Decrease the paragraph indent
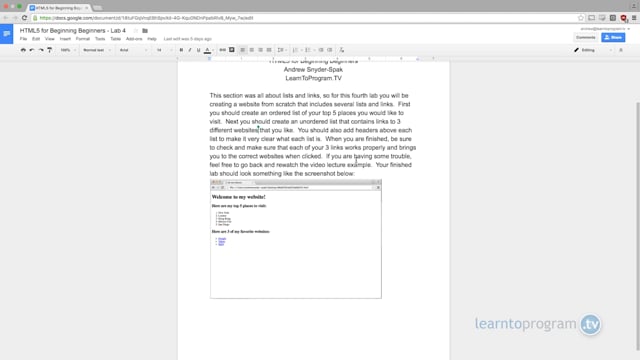The height and width of the screenshot is (360, 640). [x=321, y=50]
